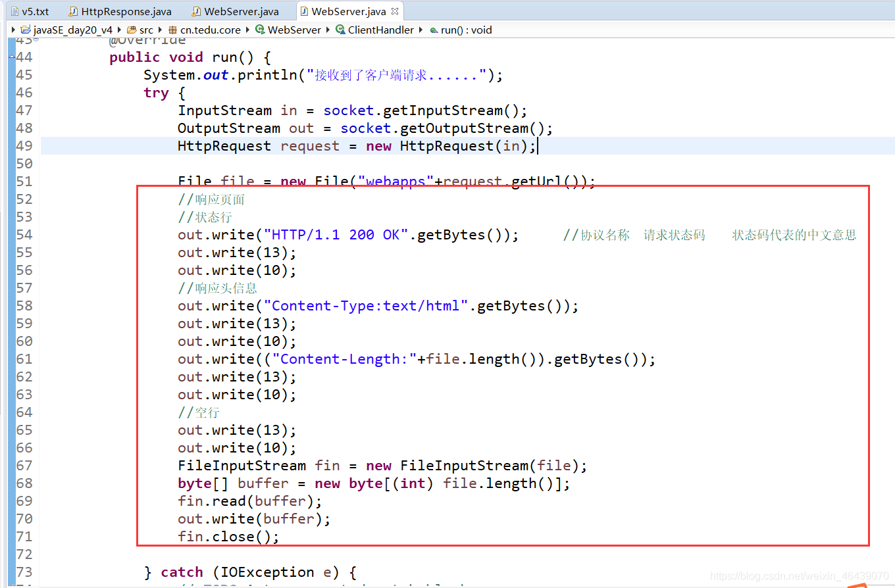895x588 pixels.
Task: Expand the arrow before WebServer breadcrumb
Action: coord(248,30)
